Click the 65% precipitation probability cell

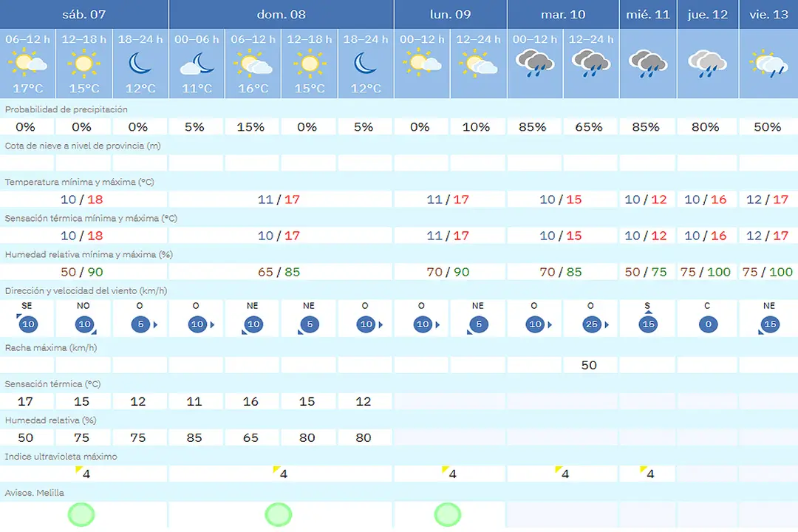click(589, 127)
